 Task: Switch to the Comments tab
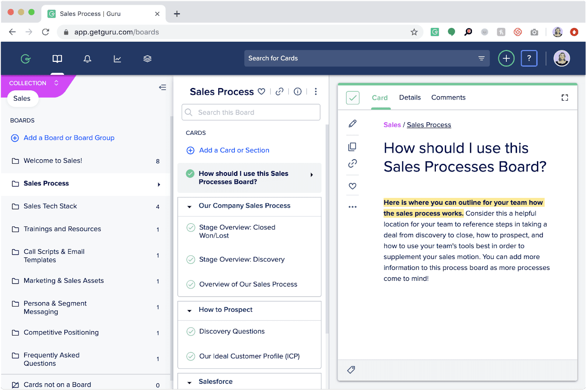[x=448, y=97]
